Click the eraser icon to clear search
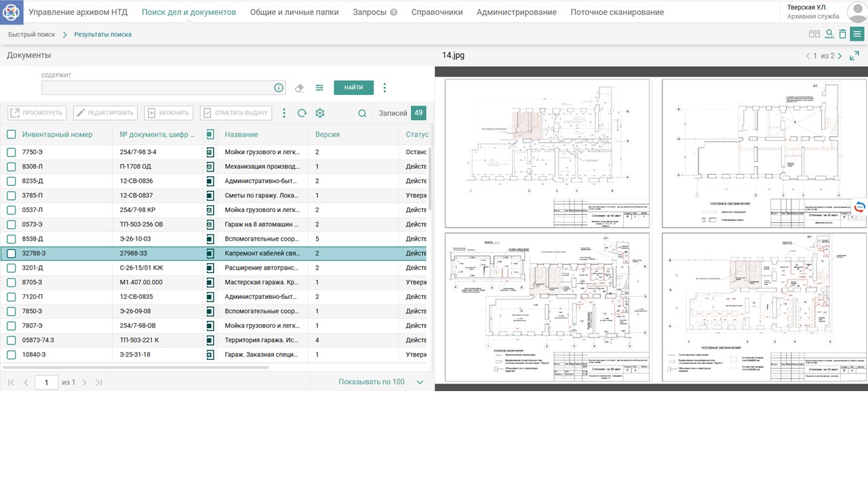 300,88
